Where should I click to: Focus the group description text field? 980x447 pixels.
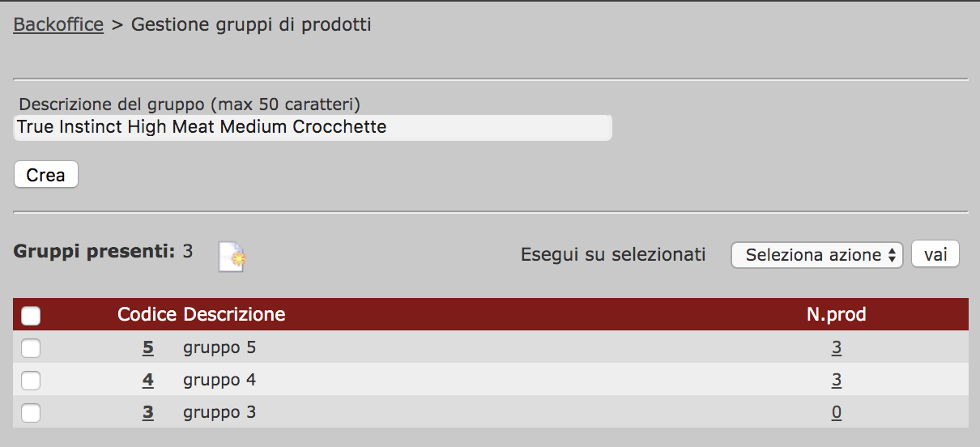pyautogui.click(x=313, y=128)
